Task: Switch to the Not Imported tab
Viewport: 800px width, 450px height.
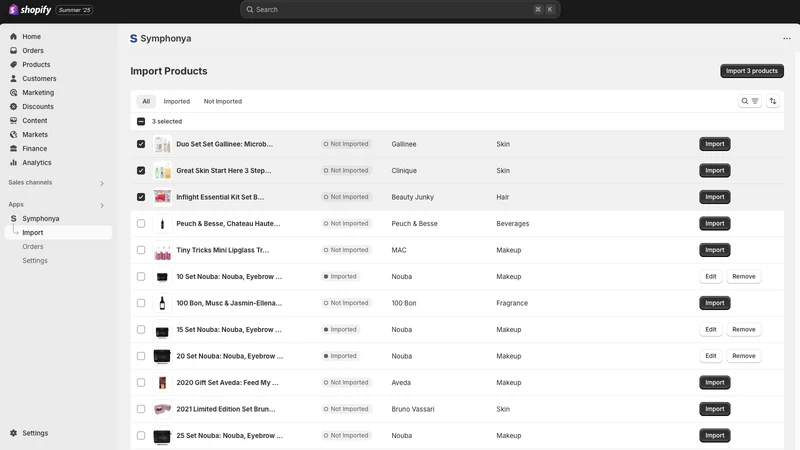Action: pos(223,101)
